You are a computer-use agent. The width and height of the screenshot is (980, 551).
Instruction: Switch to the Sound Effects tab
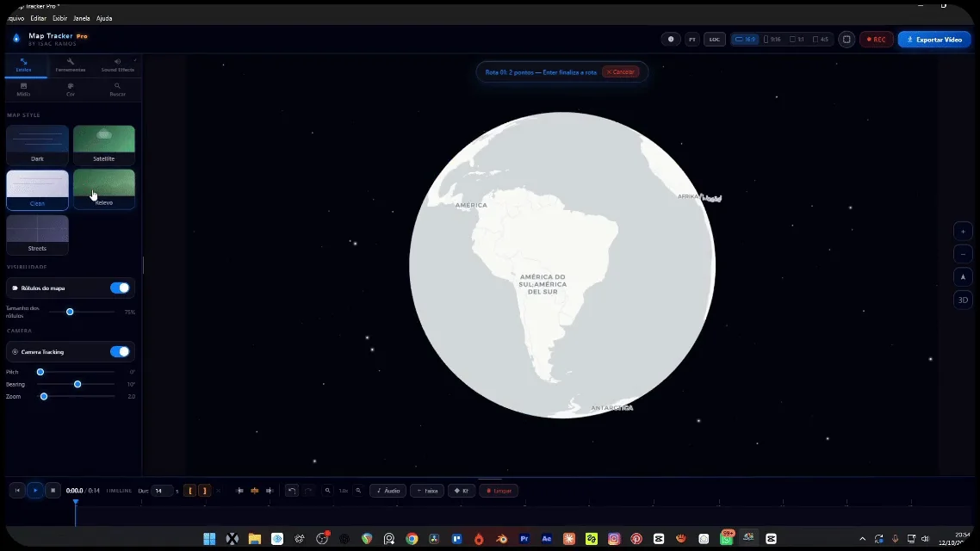coord(117,65)
